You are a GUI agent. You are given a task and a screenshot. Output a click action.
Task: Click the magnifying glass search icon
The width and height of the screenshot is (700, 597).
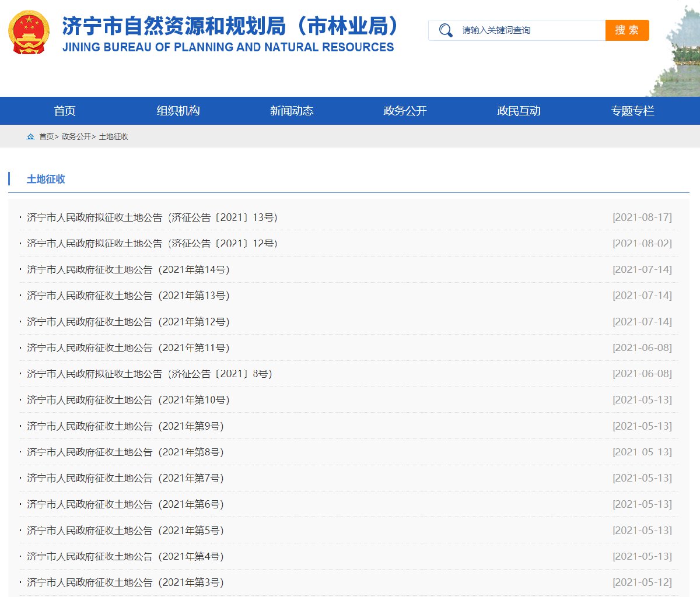(446, 30)
